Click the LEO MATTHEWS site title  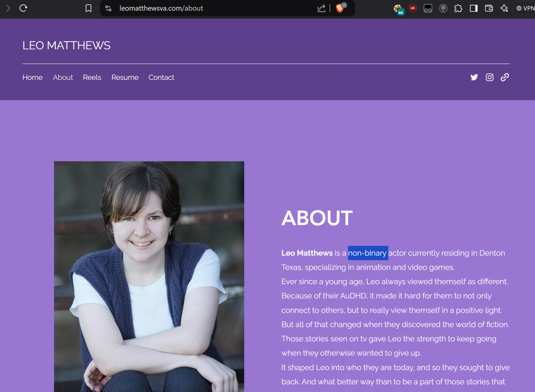[66, 45]
